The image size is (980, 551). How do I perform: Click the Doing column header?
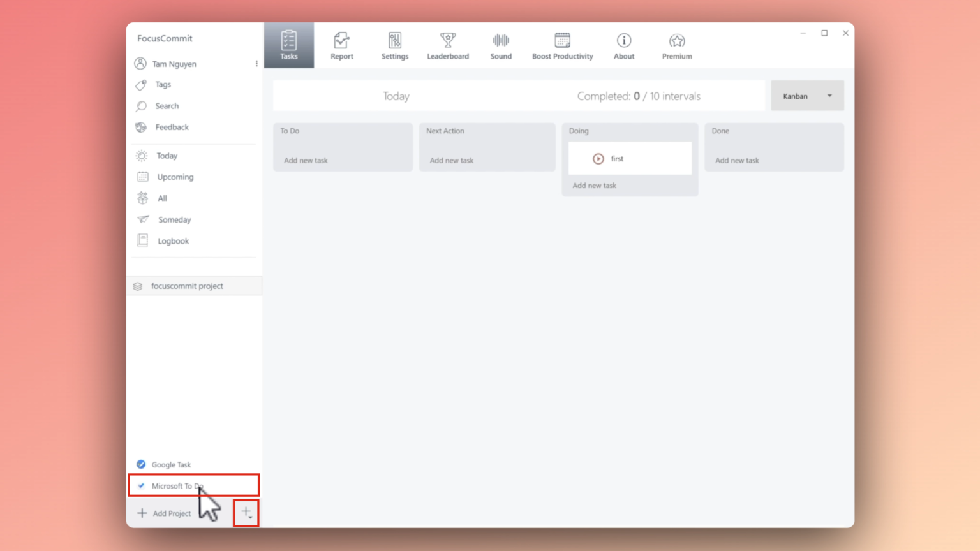tap(579, 131)
